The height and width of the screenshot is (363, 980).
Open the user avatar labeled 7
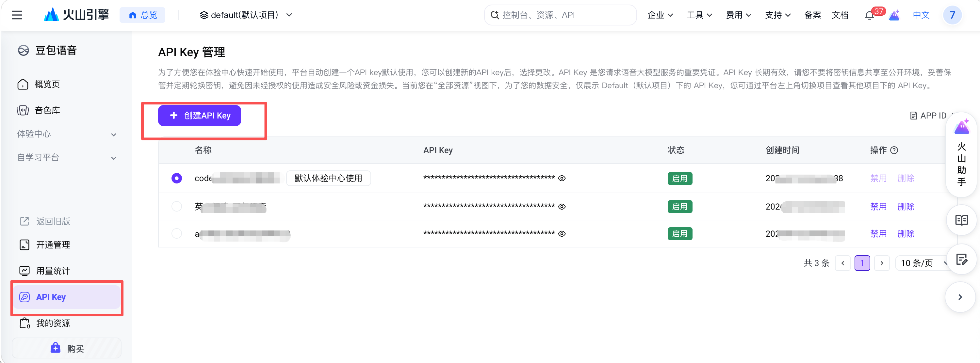tap(952, 15)
